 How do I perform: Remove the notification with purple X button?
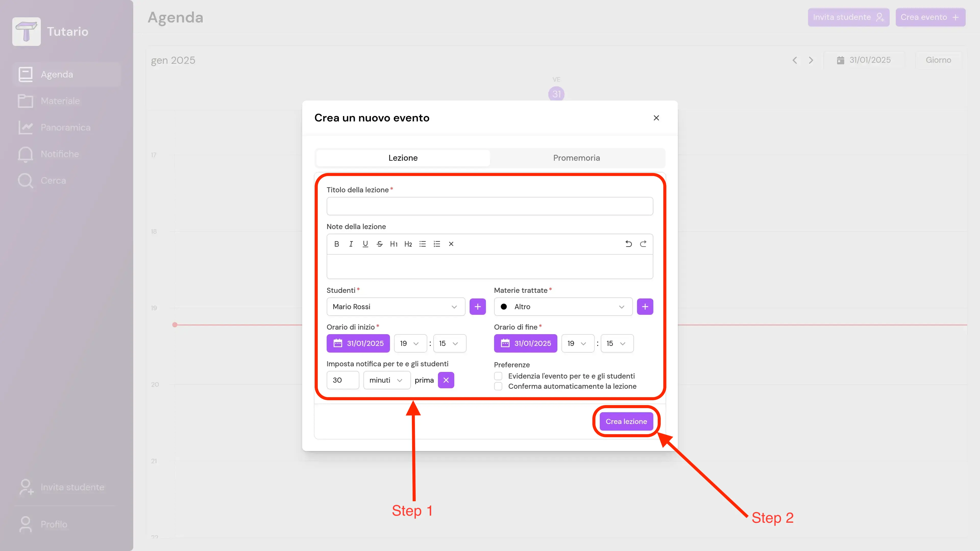446,380
